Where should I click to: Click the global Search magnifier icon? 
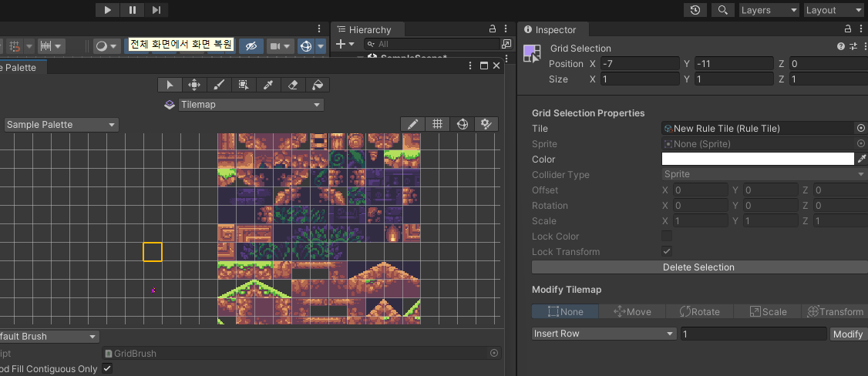[722, 10]
